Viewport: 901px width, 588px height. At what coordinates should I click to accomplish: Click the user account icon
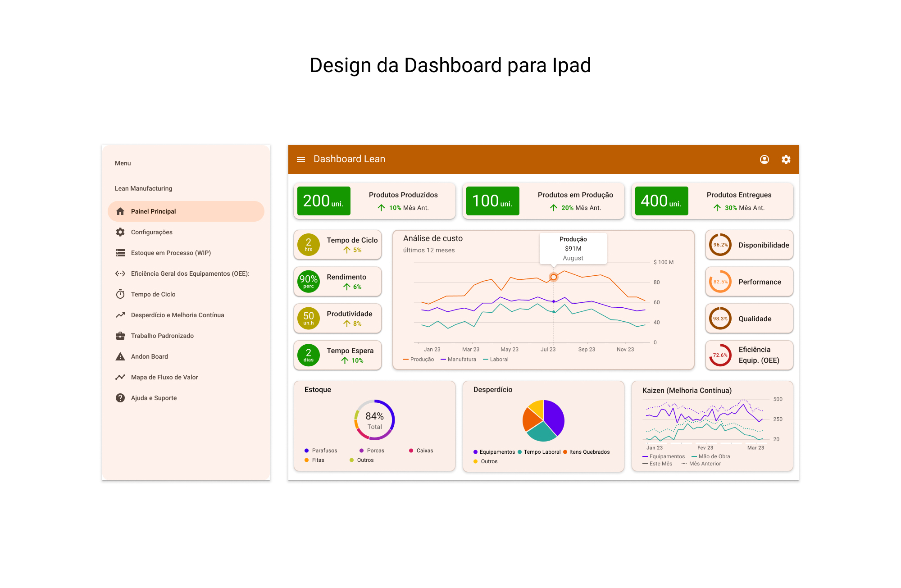coord(764,160)
